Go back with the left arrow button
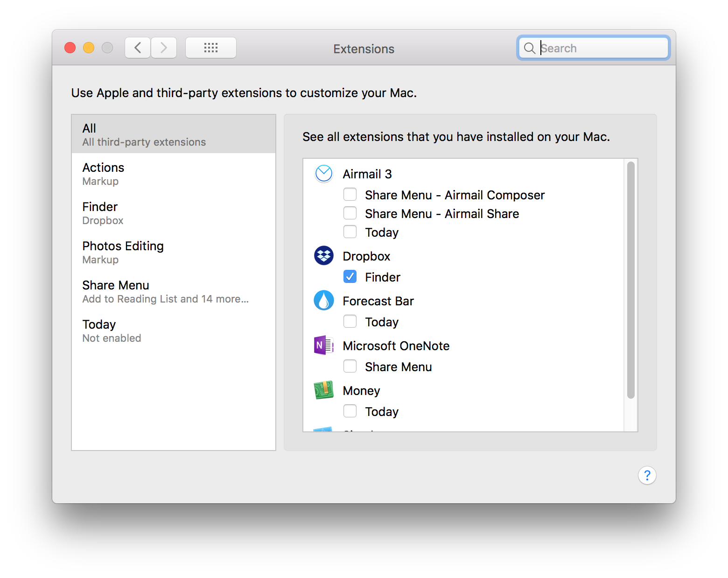 tap(138, 48)
